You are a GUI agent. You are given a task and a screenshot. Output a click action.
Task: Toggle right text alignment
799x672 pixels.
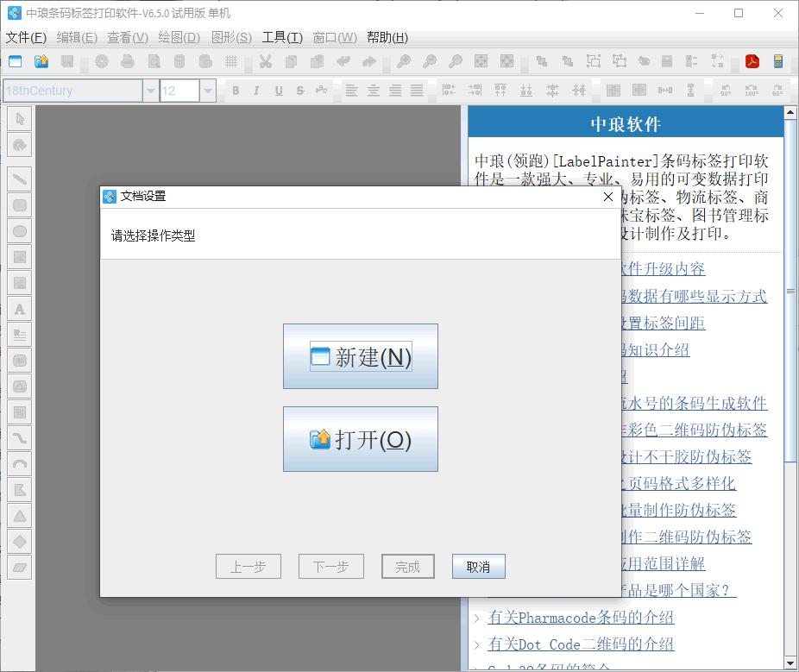(x=395, y=91)
